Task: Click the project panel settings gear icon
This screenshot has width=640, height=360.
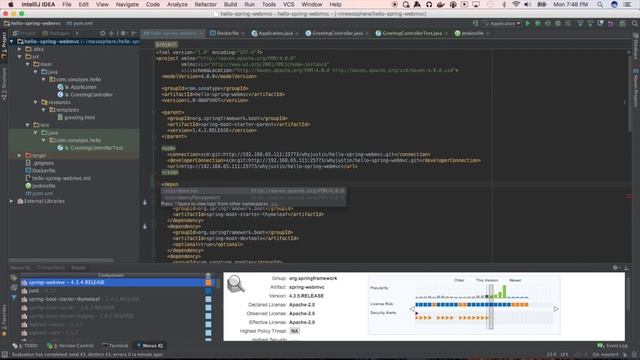Action: 123,33
